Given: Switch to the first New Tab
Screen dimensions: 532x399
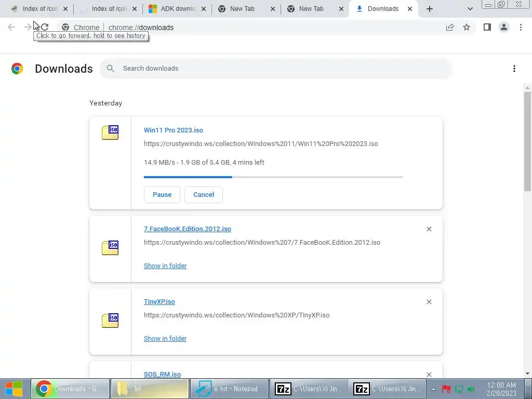Looking at the screenshot, I should (242, 9).
